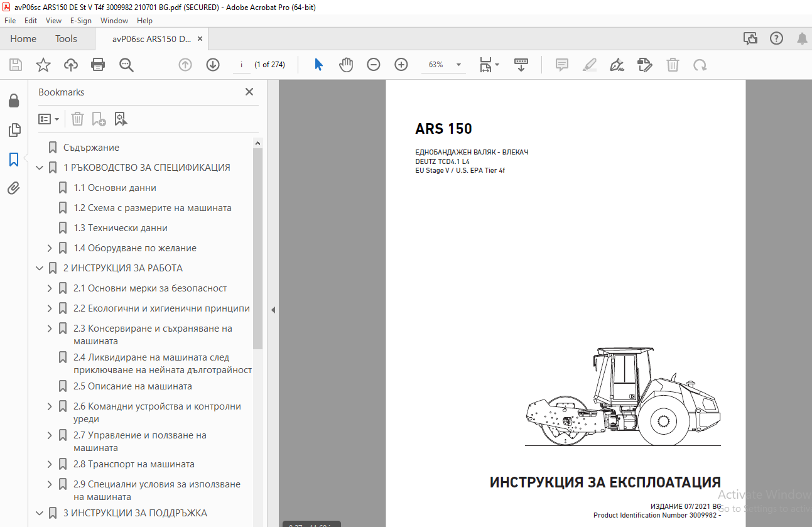The width and height of the screenshot is (812, 527).
Task: Close the Bookmarks panel
Action: pos(249,92)
